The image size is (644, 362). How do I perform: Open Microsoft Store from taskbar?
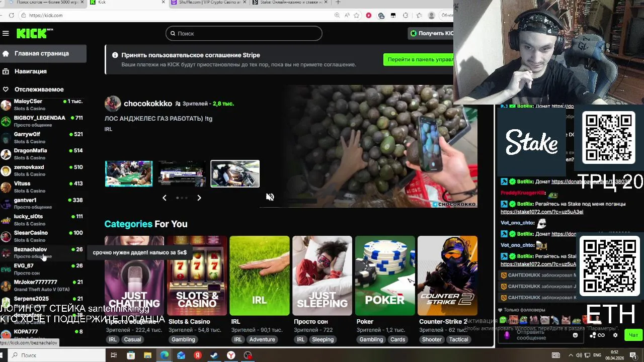click(131, 355)
